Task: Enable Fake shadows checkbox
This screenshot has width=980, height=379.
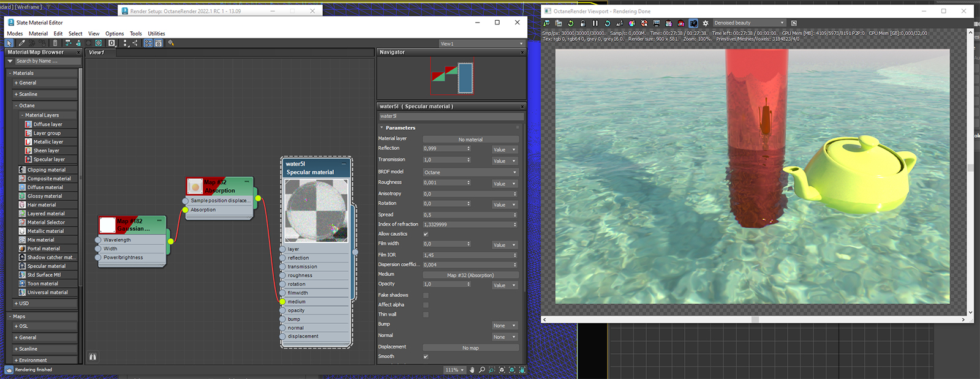Action: click(426, 295)
